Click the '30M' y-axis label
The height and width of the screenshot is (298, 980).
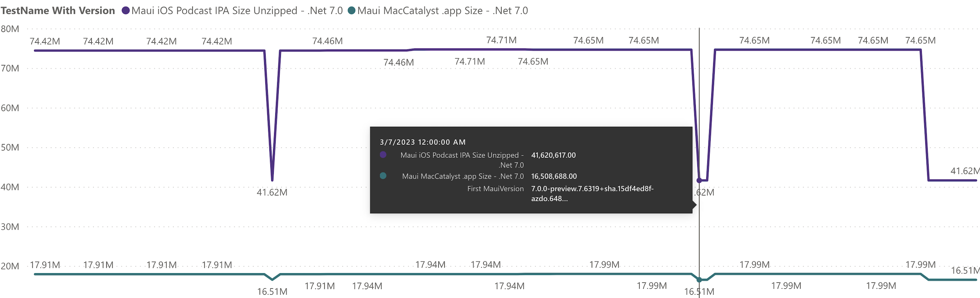tap(10, 227)
